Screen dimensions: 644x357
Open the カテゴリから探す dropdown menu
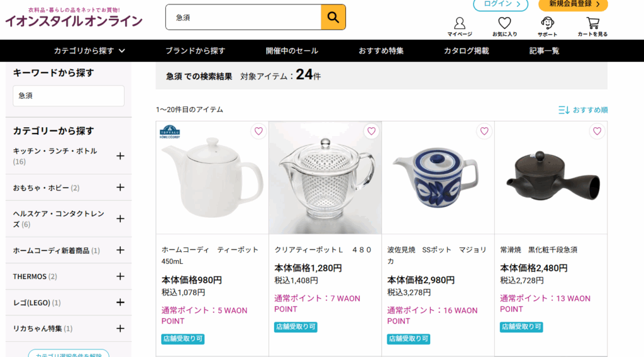coord(89,51)
